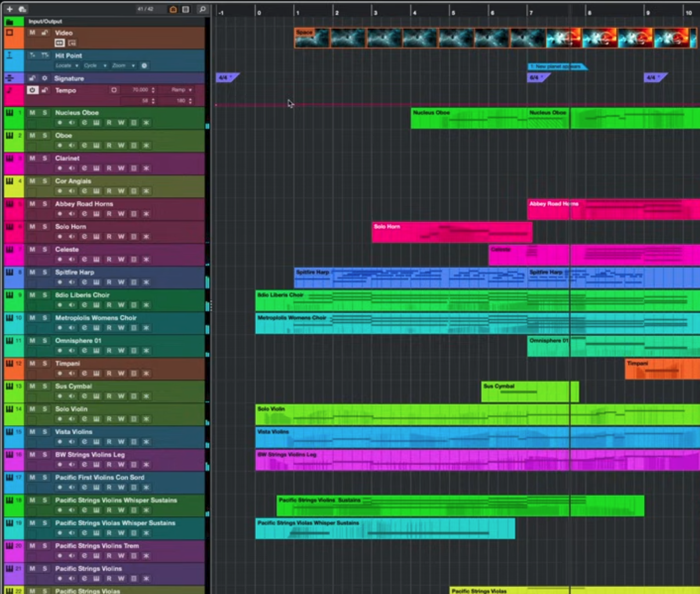The height and width of the screenshot is (594, 700).
Task: Click the Add Track plus icon
Action: pyautogui.click(x=10, y=9)
